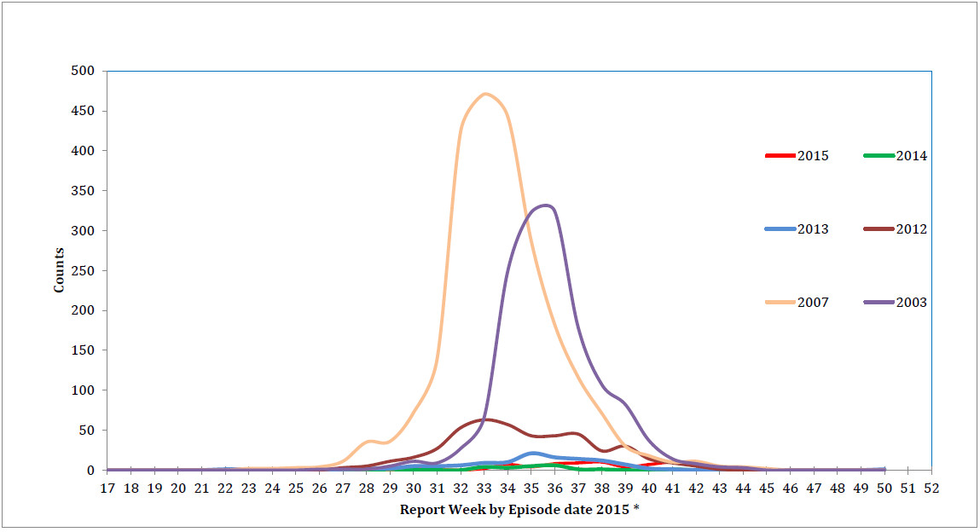Click the 250 label on the y-axis
Image resolution: width=980 pixels, height=532 pixels.
[82, 270]
